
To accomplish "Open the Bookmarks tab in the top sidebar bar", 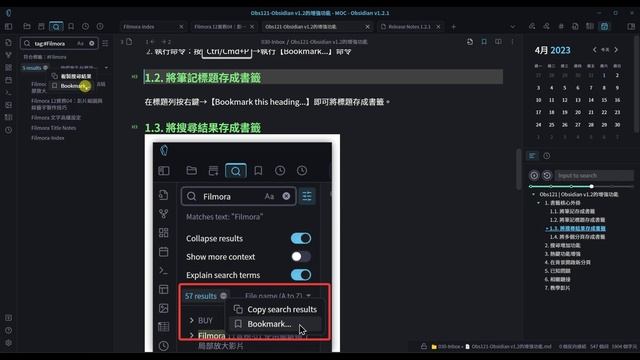I will pos(71,27).
